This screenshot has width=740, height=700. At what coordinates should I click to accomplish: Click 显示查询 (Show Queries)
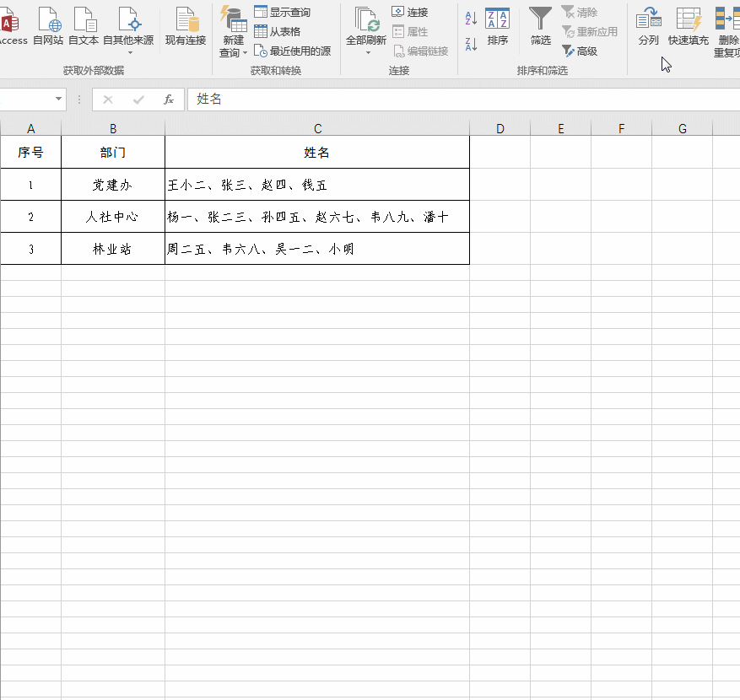point(282,13)
